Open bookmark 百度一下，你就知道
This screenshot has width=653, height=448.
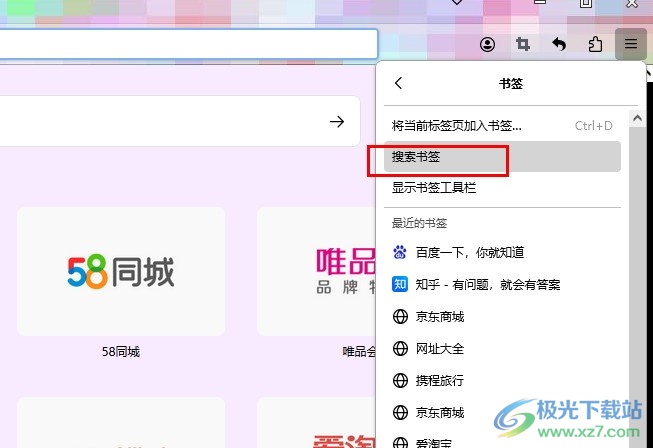502,252
